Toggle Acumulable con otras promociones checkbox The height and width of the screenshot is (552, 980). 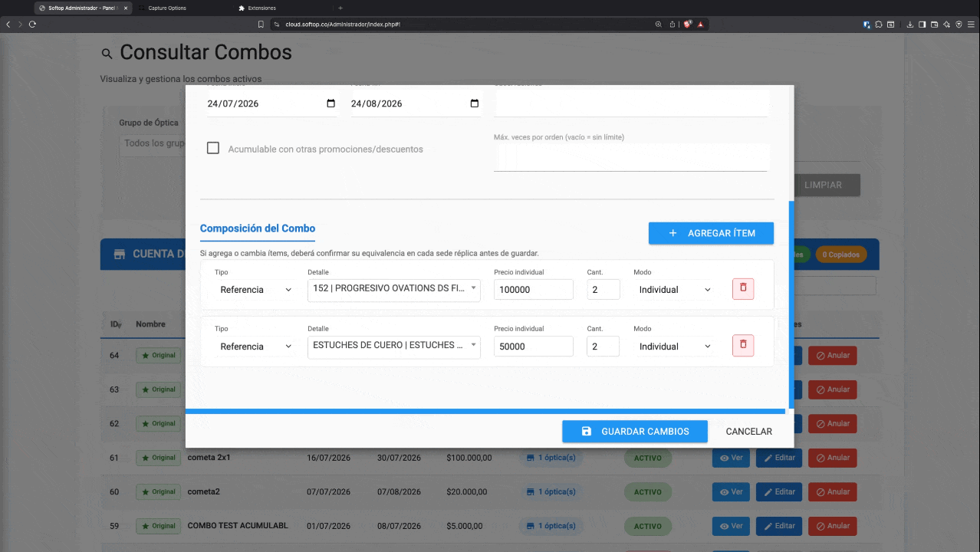213,148
